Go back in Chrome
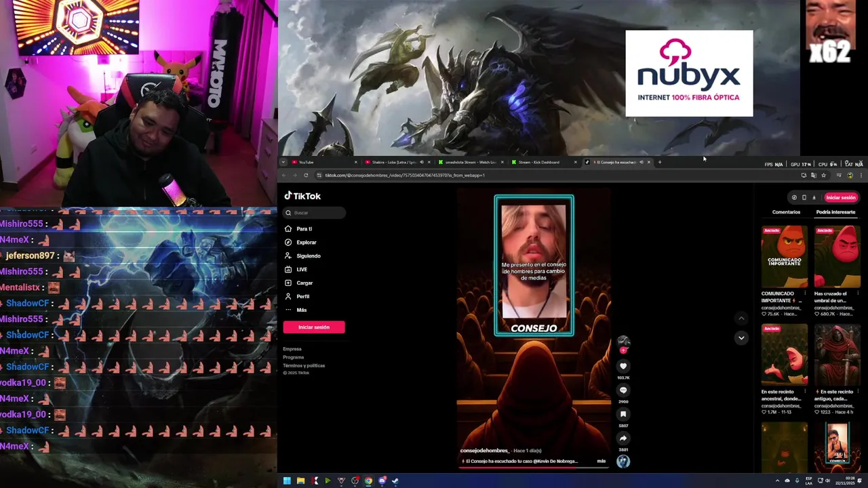This screenshot has width=868, height=488. pos(284,176)
